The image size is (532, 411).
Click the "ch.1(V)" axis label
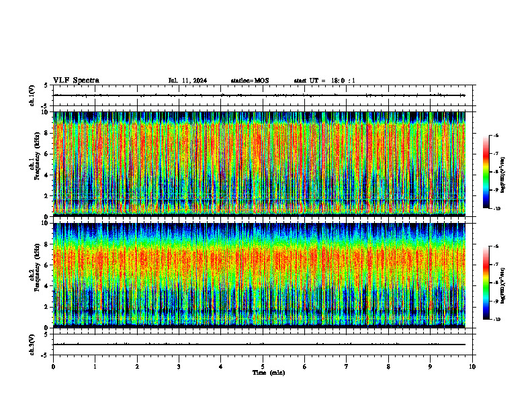32,95
